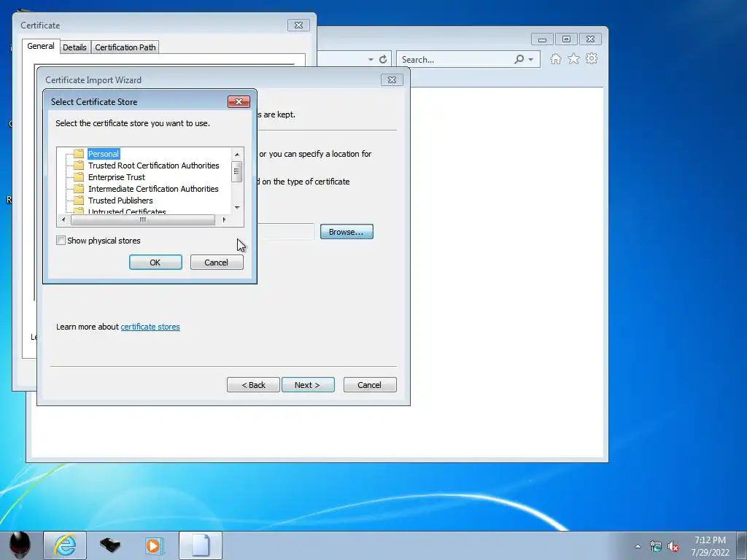
Task: Click the Trusted Publishers folder icon
Action: pos(79,201)
